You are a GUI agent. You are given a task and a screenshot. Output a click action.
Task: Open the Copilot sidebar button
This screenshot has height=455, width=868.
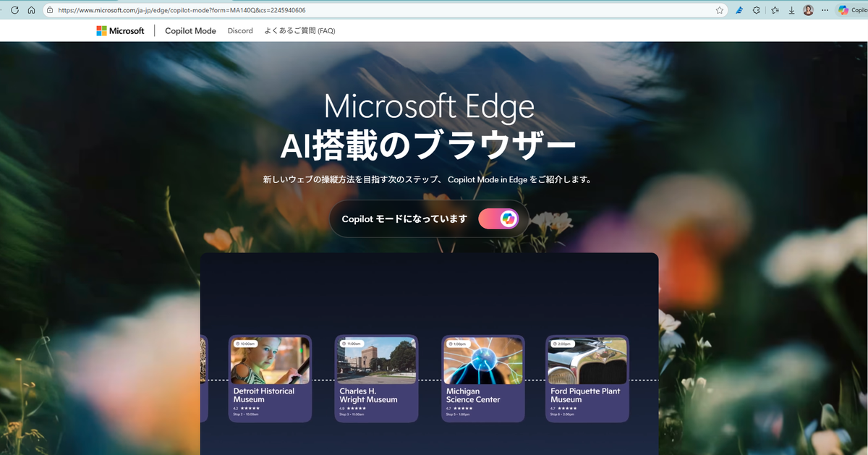point(851,10)
